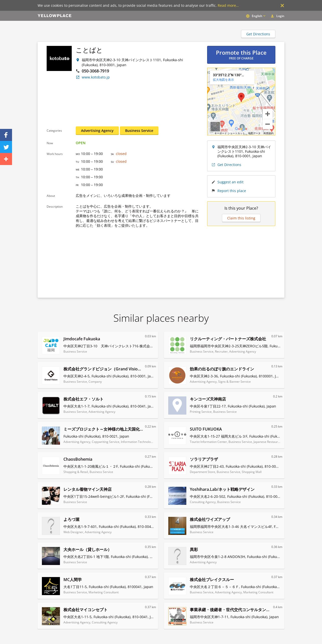Click question mark placeholder for よろづ屋

[51, 526]
